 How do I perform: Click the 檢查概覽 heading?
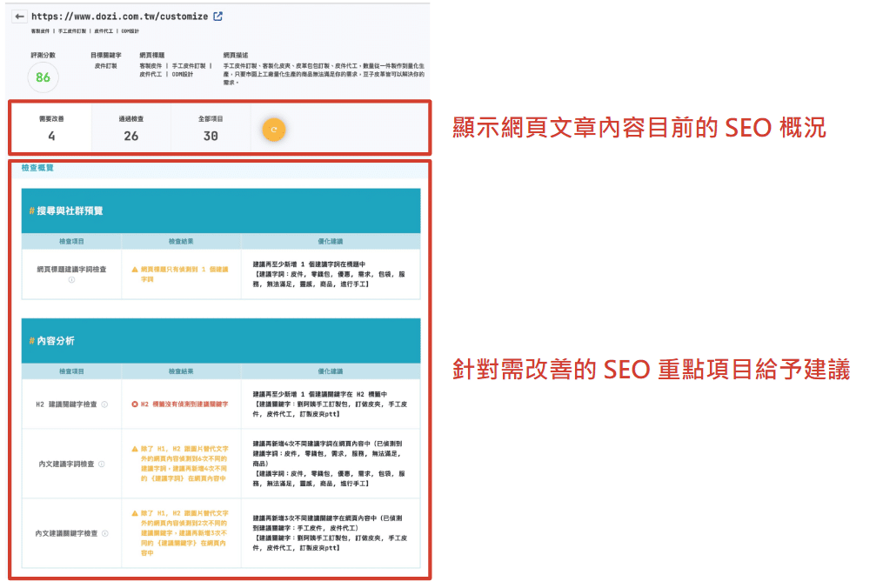[x=37, y=167]
